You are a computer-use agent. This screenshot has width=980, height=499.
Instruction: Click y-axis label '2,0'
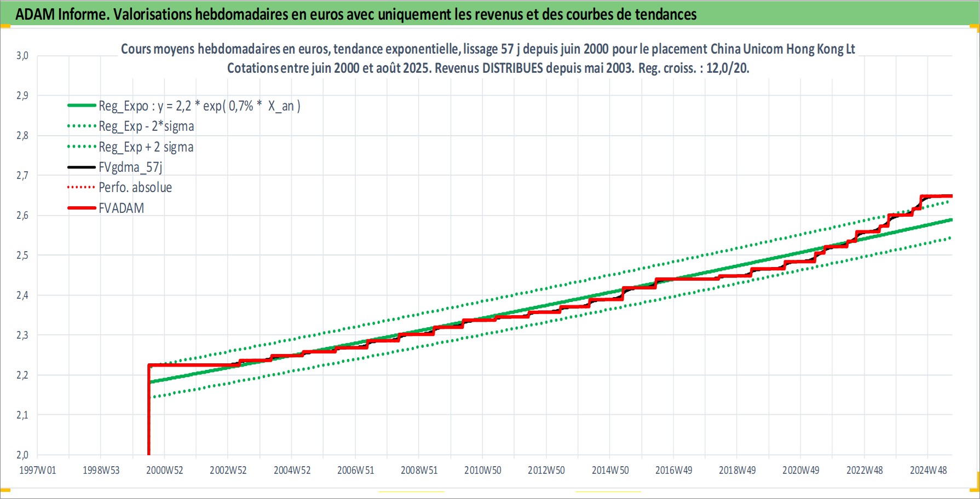click(22, 455)
